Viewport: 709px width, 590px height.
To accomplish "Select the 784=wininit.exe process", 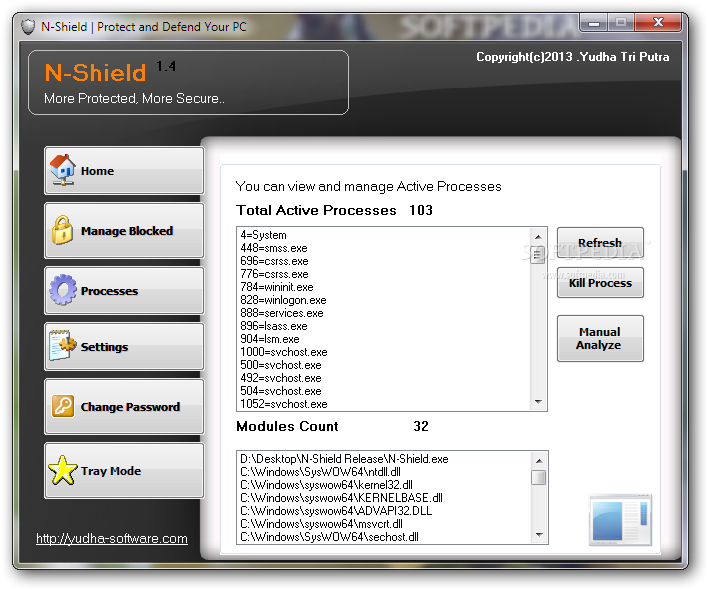I will tap(384, 287).
